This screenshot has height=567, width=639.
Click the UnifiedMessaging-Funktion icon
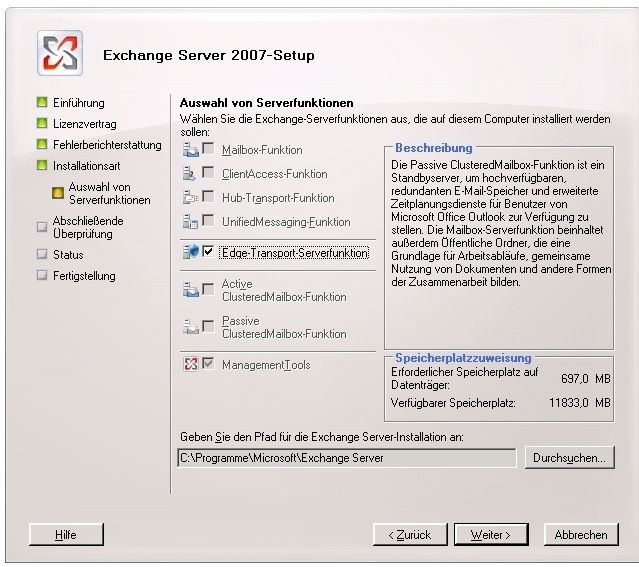(190, 222)
